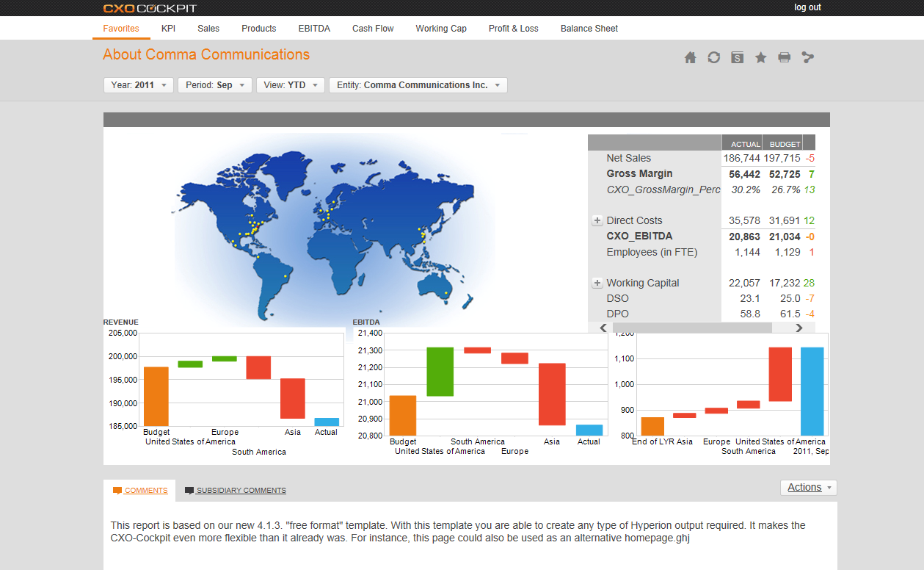This screenshot has height=570, width=924.
Task: Click the Net Sales actual value 186,744
Action: pyautogui.click(x=741, y=158)
